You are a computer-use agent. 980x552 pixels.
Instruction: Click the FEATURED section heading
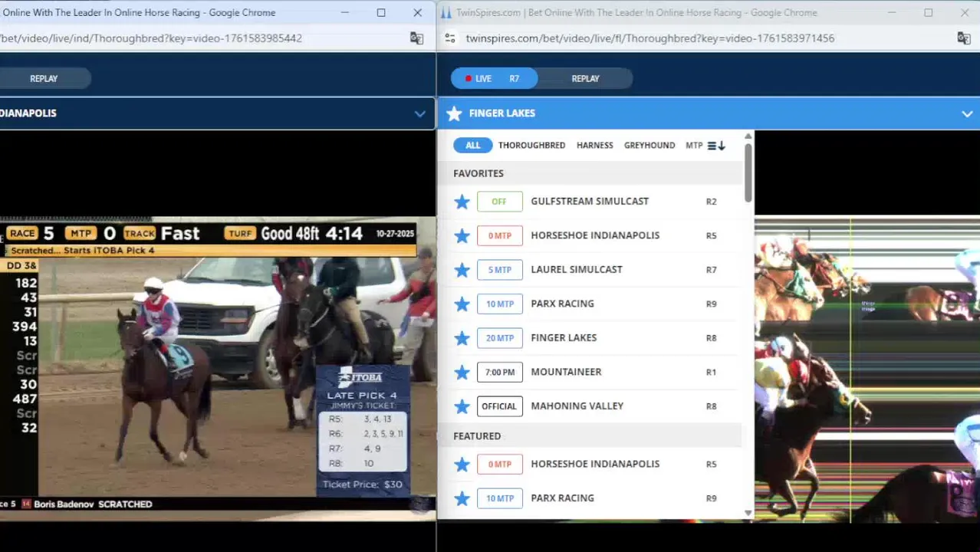pyautogui.click(x=477, y=436)
